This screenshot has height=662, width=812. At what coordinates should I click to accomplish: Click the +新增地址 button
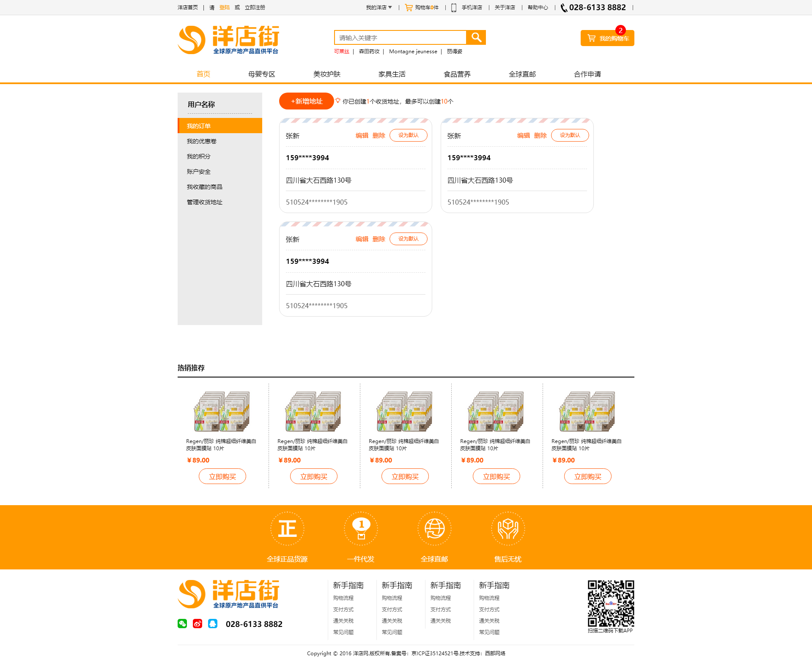pyautogui.click(x=307, y=101)
